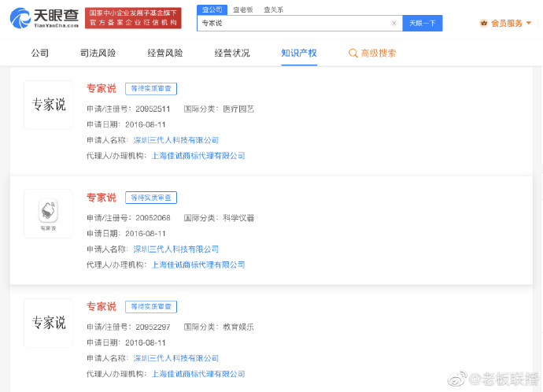Click 会员服务 member services label
Image resolution: width=543 pixels, height=392 pixels.
507,23
